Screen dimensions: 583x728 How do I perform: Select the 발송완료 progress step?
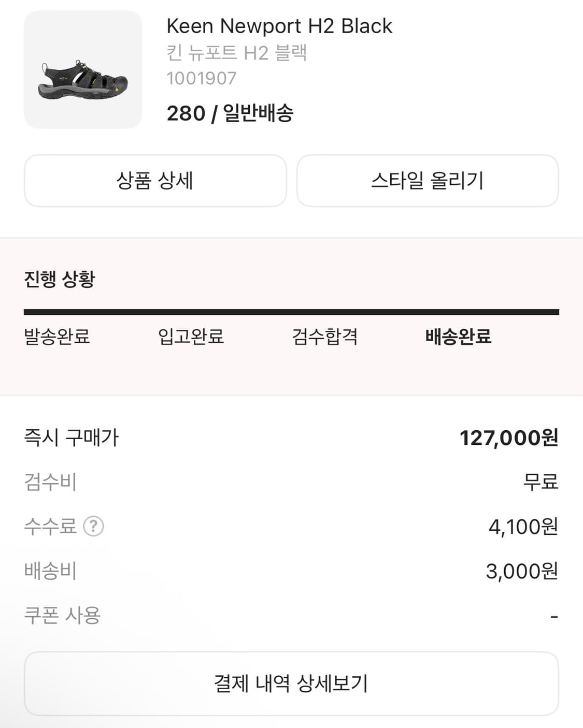[57, 337]
